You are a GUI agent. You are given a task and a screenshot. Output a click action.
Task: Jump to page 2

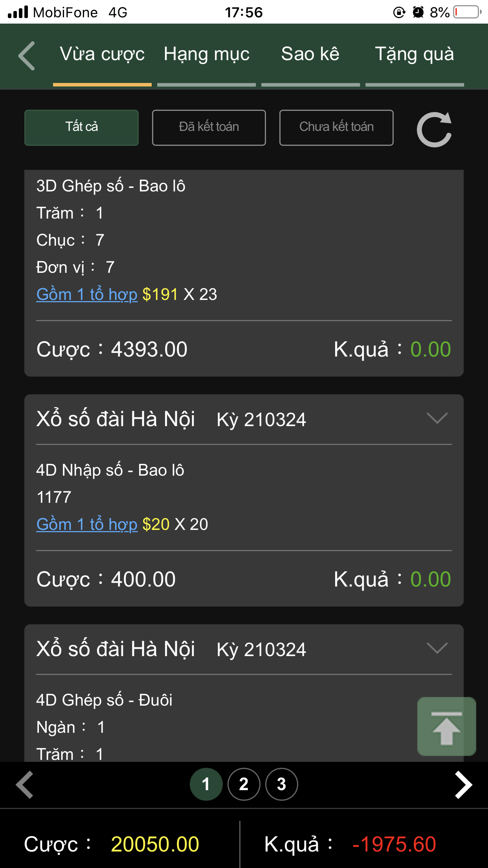tap(244, 784)
